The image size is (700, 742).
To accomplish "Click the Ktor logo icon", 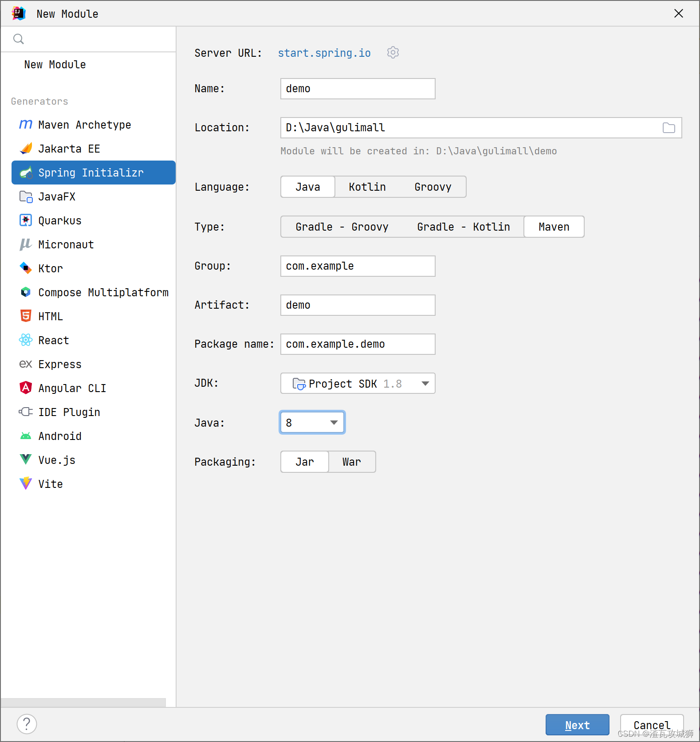I will [26, 268].
